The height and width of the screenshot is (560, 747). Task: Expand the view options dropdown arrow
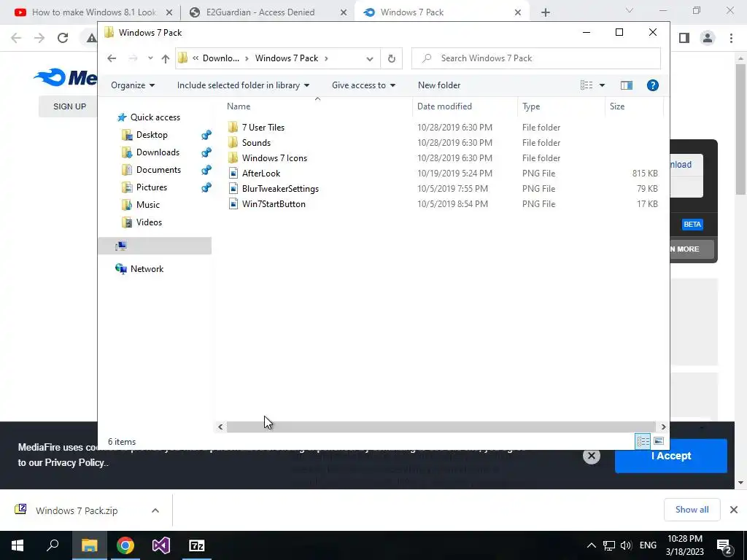602,85
